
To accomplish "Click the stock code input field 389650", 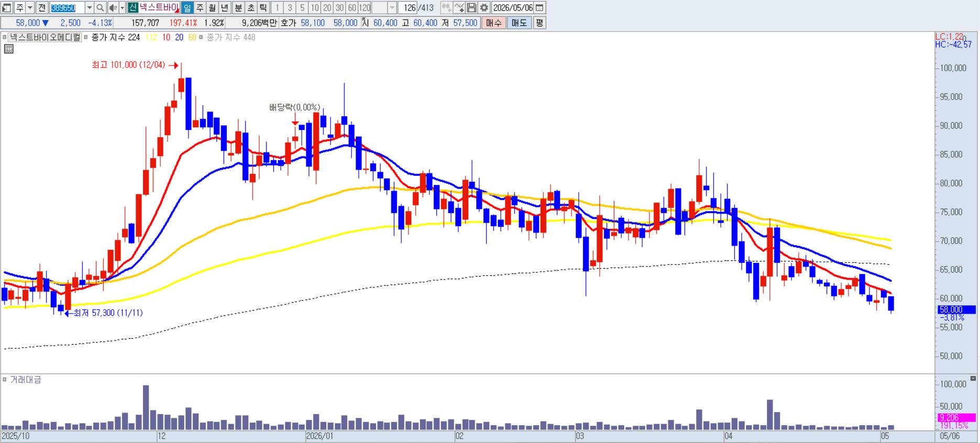I will coord(67,8).
